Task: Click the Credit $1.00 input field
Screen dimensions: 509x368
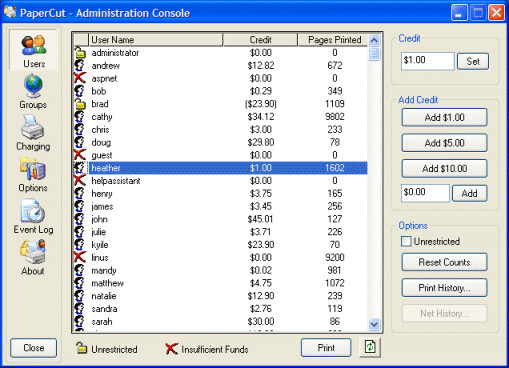Action: pos(427,61)
